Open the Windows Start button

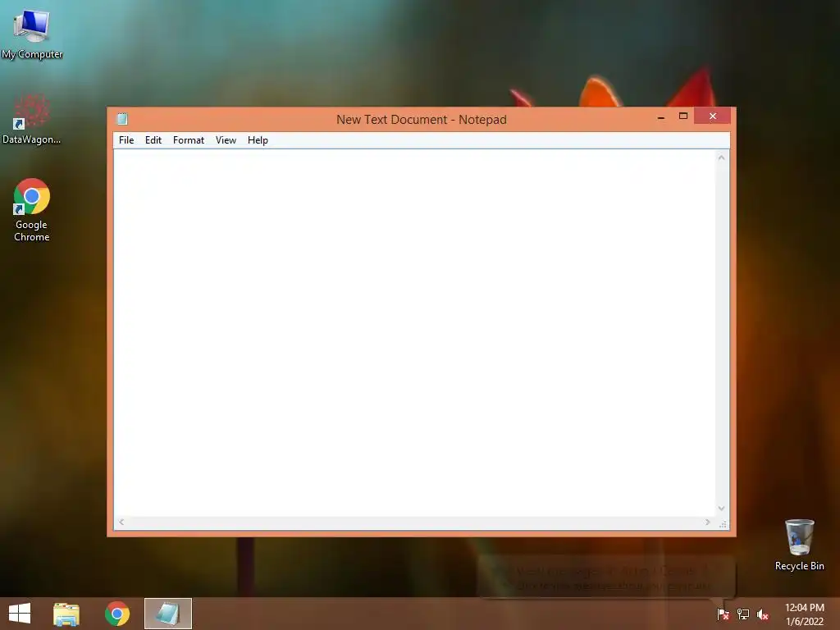[20, 614]
